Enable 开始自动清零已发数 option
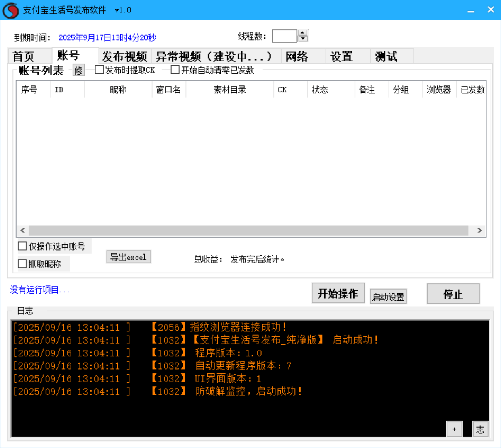 click(x=175, y=70)
